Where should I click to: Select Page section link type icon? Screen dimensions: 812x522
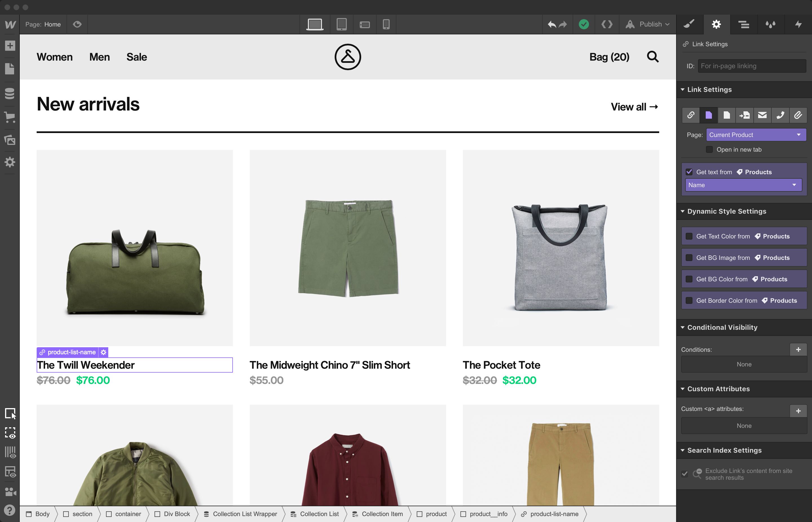(x=745, y=115)
